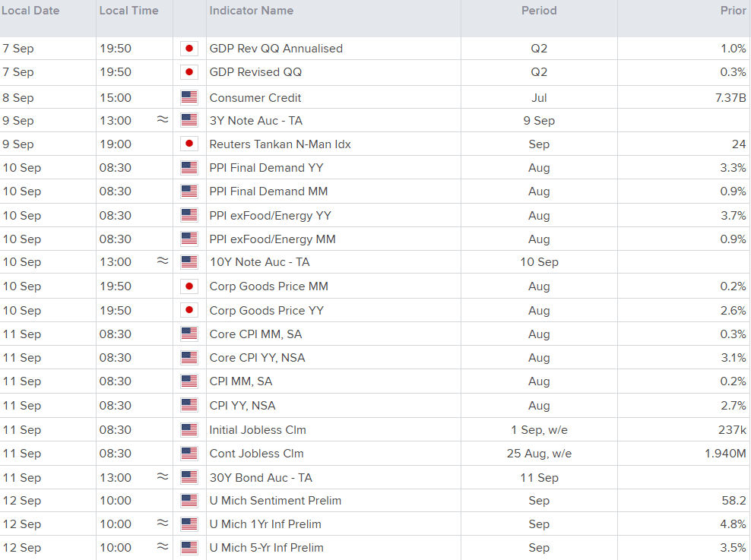Click the Prior column header

point(734,11)
